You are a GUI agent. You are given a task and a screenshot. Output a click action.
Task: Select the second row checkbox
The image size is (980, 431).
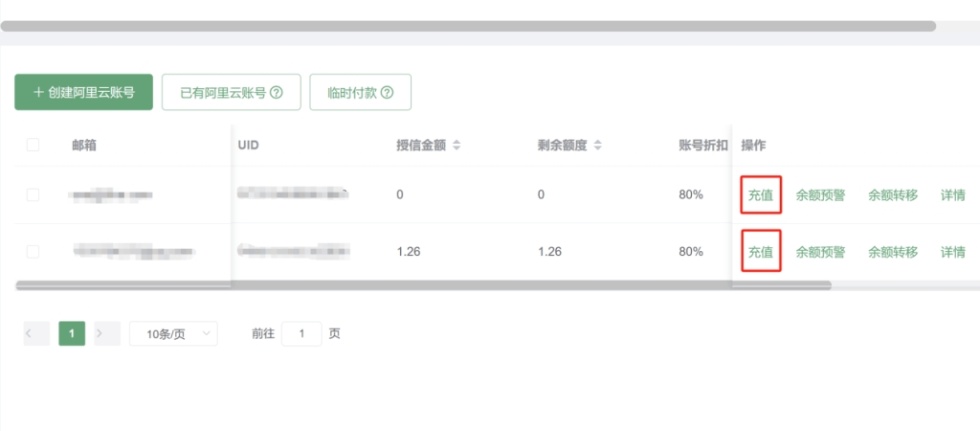(x=33, y=252)
